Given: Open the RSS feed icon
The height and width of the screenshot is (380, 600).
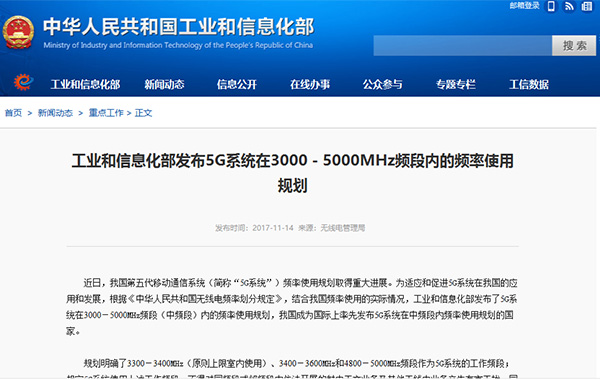Looking at the screenshot, I should point(569,6).
